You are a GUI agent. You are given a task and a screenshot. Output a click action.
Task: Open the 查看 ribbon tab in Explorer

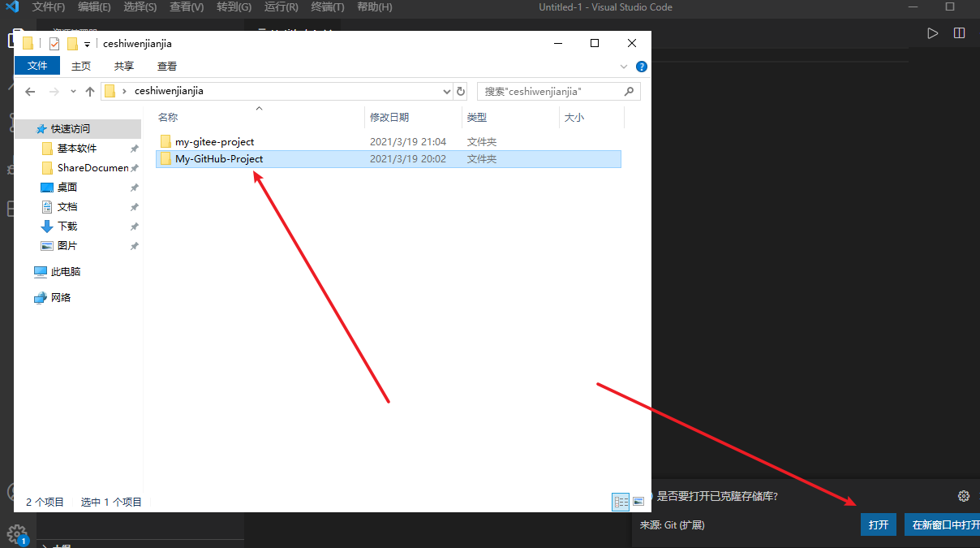(167, 67)
